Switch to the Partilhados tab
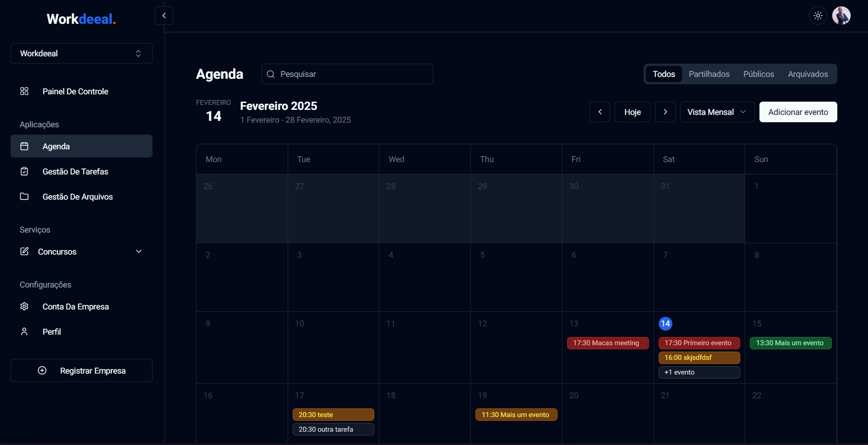 709,74
